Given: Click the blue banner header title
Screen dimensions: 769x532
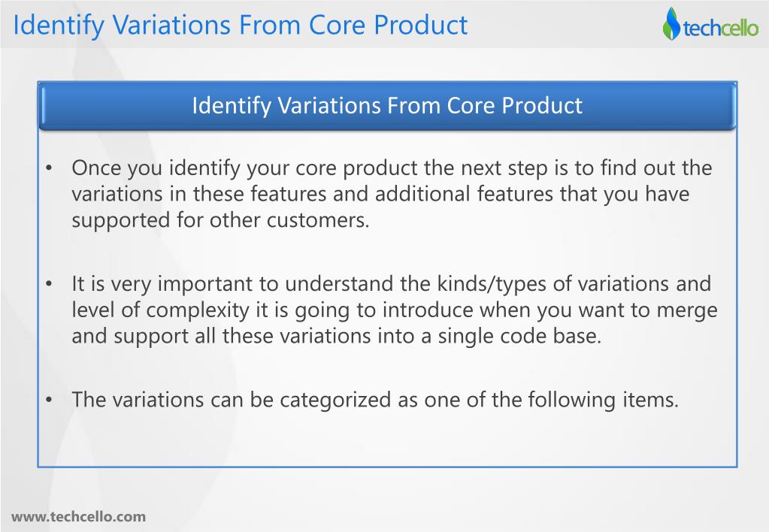Looking at the screenshot, I should pos(387,106).
